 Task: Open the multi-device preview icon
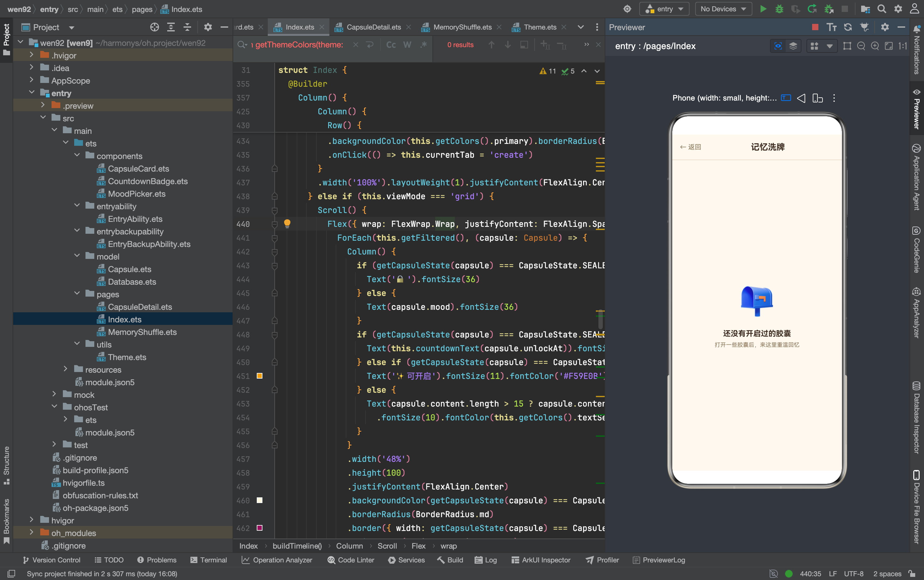coord(818,98)
